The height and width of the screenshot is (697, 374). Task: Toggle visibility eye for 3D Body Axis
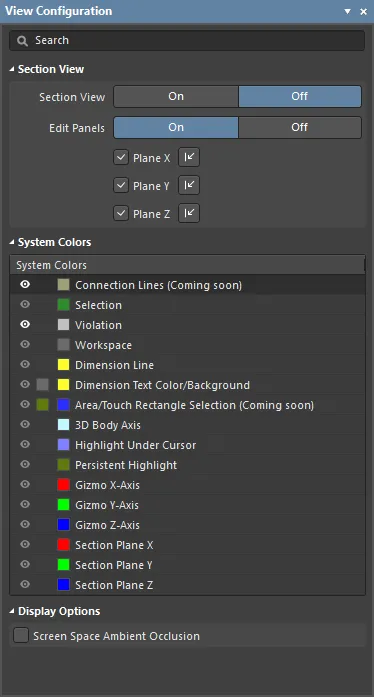point(25,425)
